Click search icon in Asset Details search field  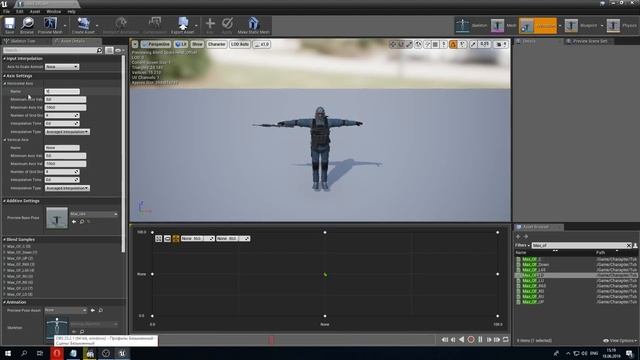[x=99, y=50]
